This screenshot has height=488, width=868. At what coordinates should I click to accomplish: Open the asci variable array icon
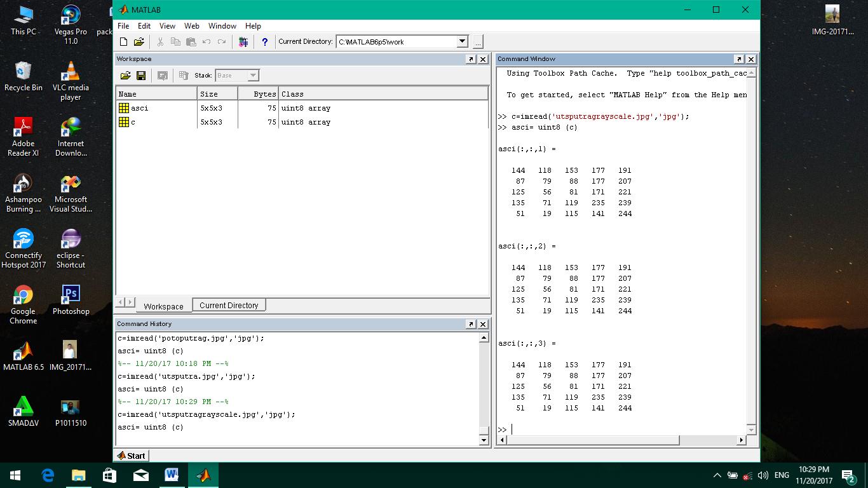click(123, 108)
